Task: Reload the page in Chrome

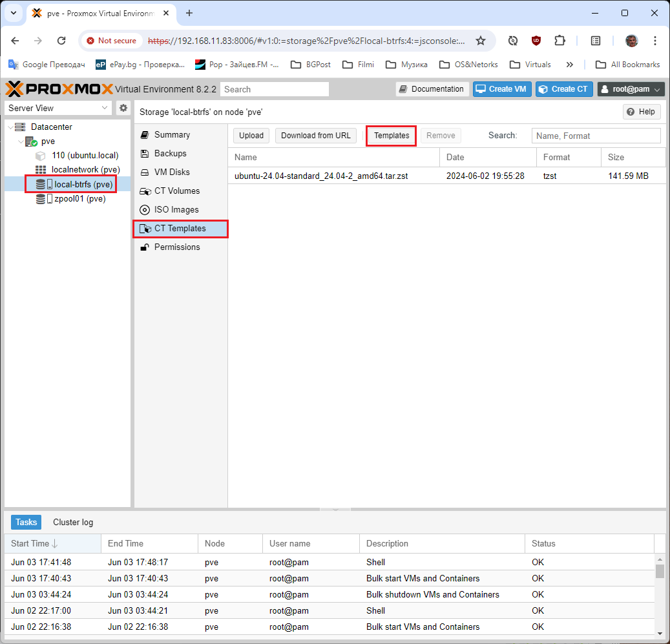Action: click(x=61, y=41)
